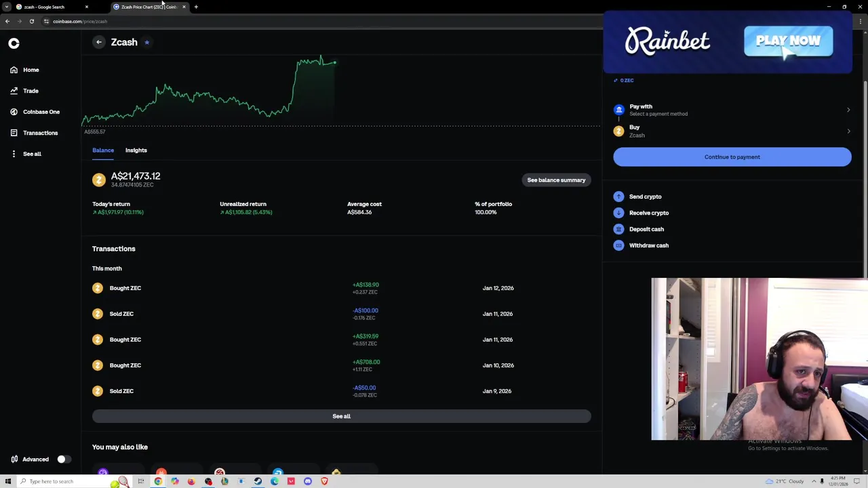
Task: Open a new browser tab
Action: [196, 7]
